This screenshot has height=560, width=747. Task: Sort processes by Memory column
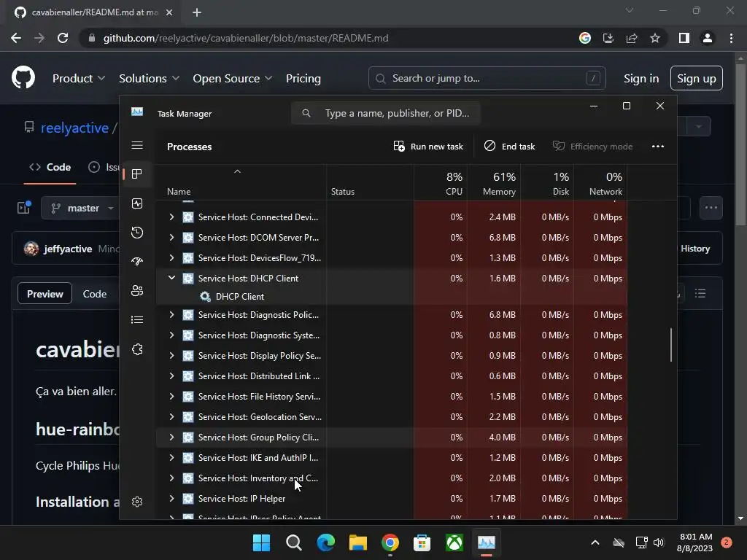[494, 183]
